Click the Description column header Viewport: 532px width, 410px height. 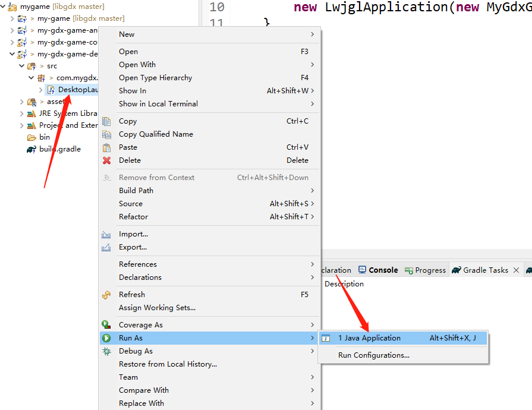click(x=344, y=284)
